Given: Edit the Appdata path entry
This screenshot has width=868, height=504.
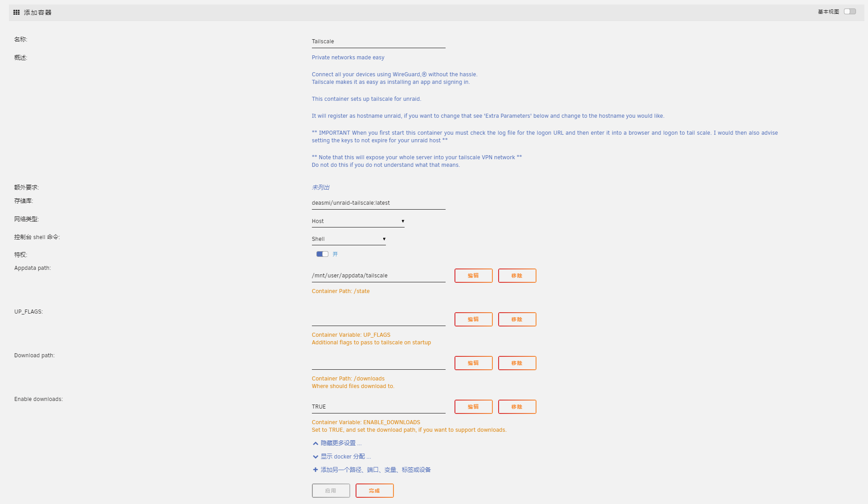Looking at the screenshot, I should click(473, 276).
